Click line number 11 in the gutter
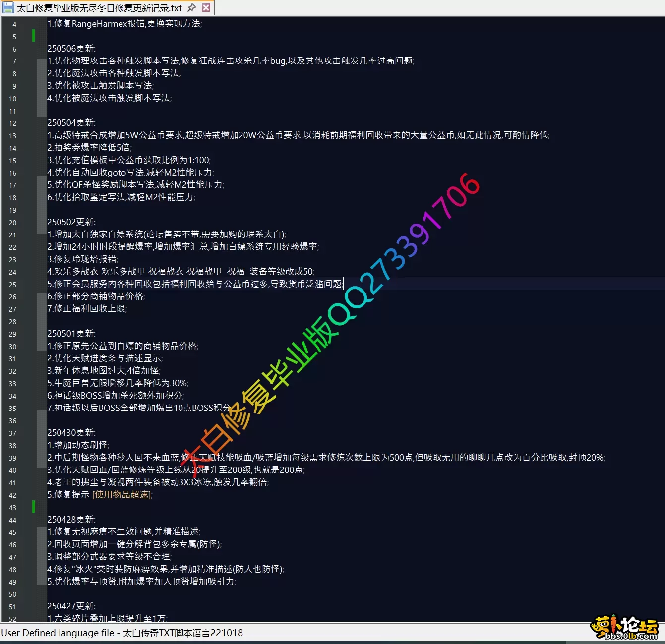This screenshot has height=644, width=665. pos(13,111)
